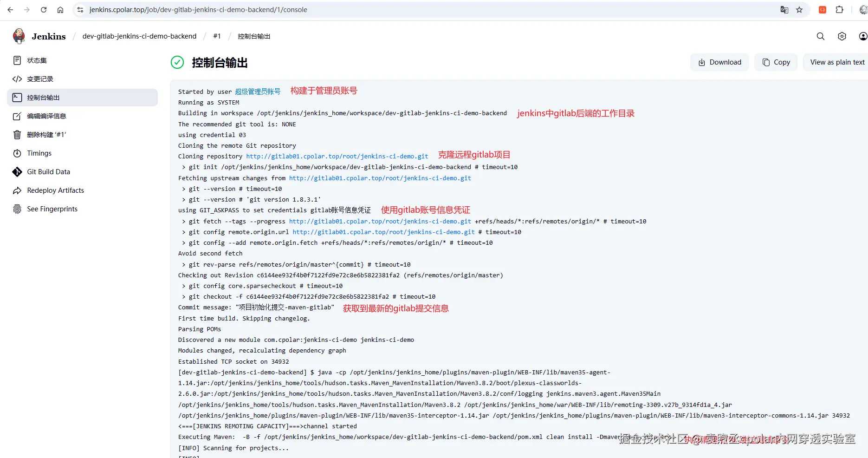Open the git URL after Fetching upstream changes
The width and height of the screenshot is (868, 458).
380,178
